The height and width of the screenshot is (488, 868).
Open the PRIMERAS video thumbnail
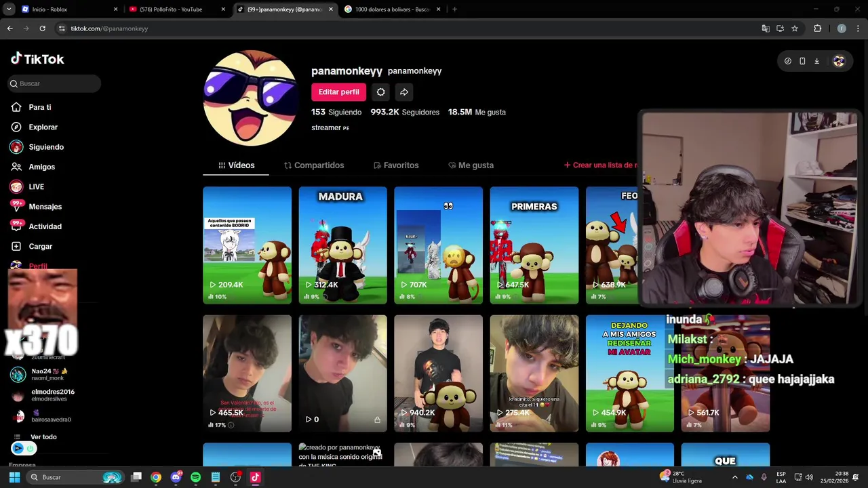[x=534, y=245]
